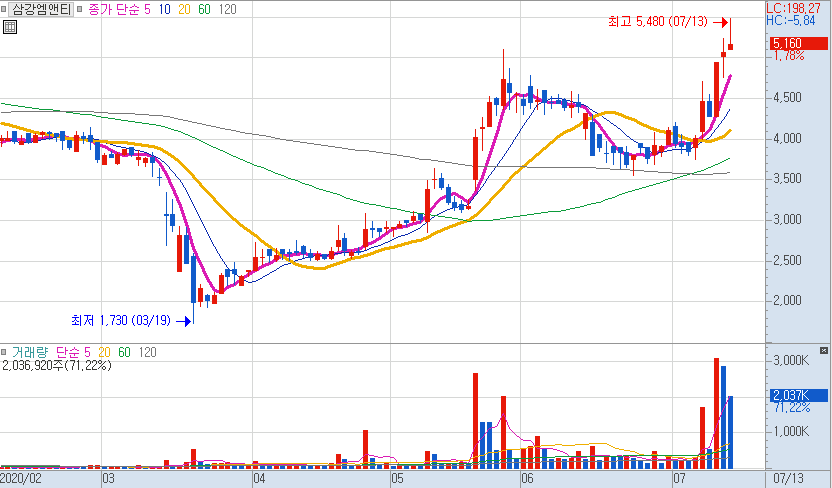Click the 2,036,920주(71,22%) volume readout
The image size is (832, 488).
pos(57,365)
